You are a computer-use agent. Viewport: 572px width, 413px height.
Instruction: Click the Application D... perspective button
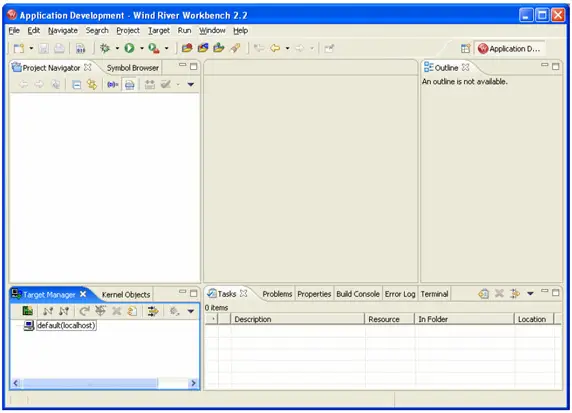509,49
